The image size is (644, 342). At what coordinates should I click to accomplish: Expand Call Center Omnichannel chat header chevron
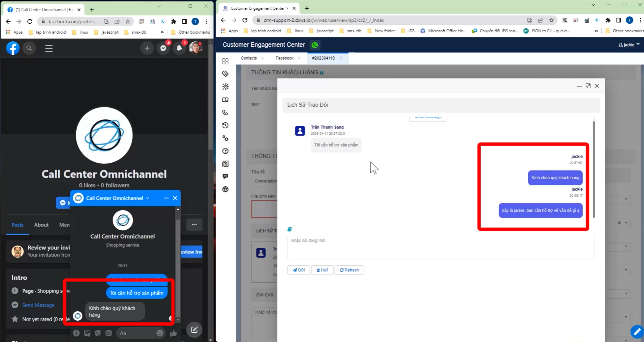click(x=147, y=198)
